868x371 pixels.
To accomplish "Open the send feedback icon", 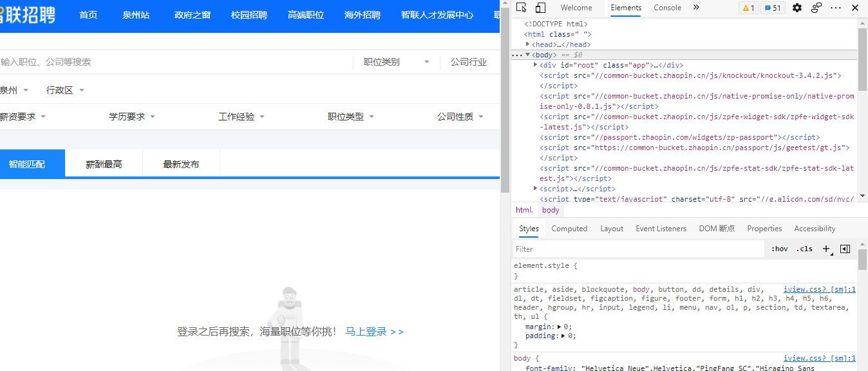I will pyautogui.click(x=816, y=8).
